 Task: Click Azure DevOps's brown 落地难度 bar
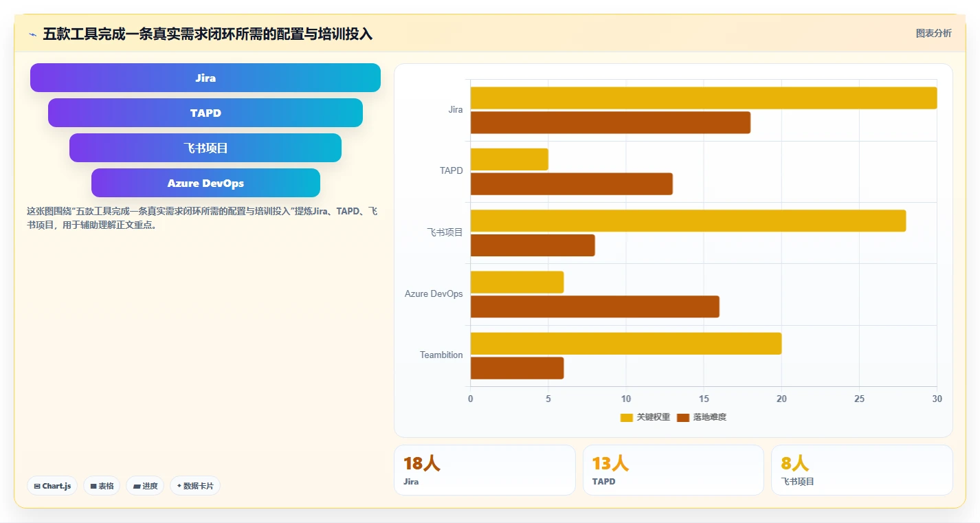click(595, 307)
